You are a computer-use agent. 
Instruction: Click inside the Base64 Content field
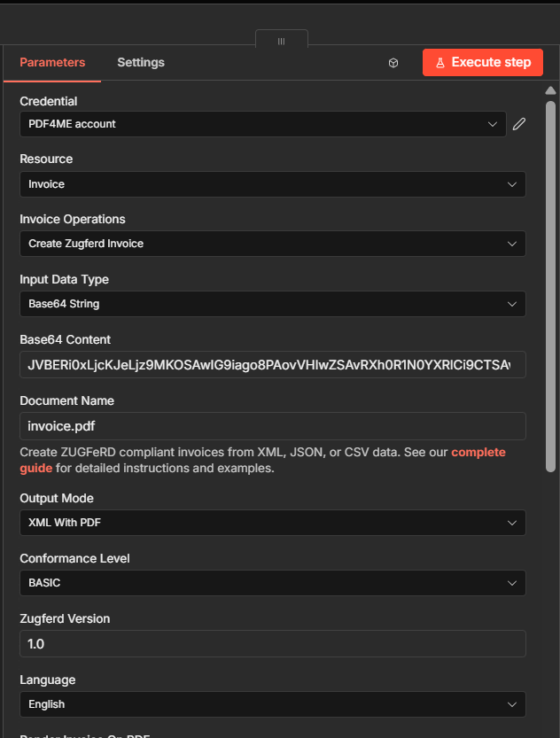coord(272,364)
